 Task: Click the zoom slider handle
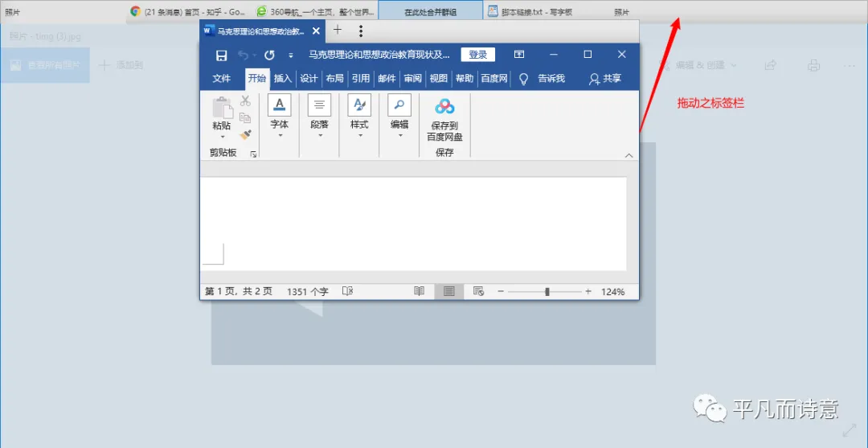[x=547, y=291]
